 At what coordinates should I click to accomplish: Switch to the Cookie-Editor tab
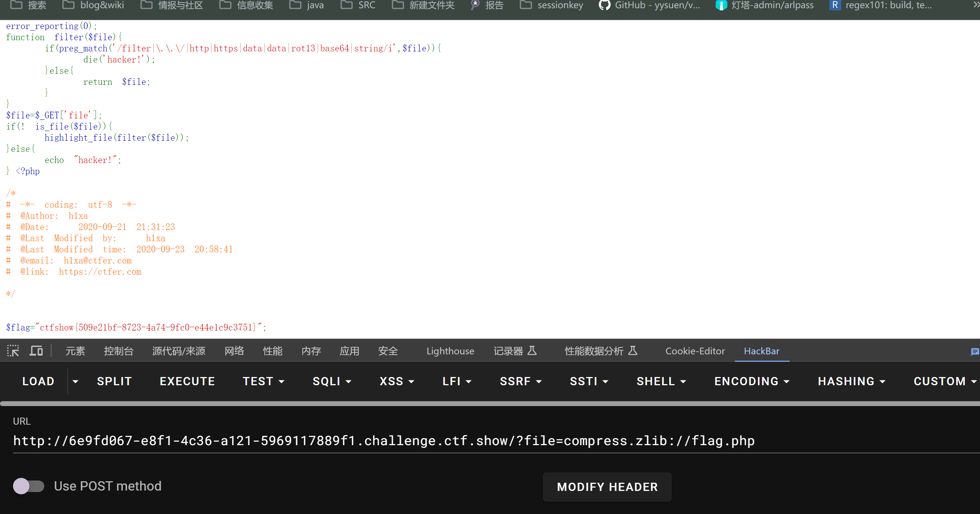(695, 351)
